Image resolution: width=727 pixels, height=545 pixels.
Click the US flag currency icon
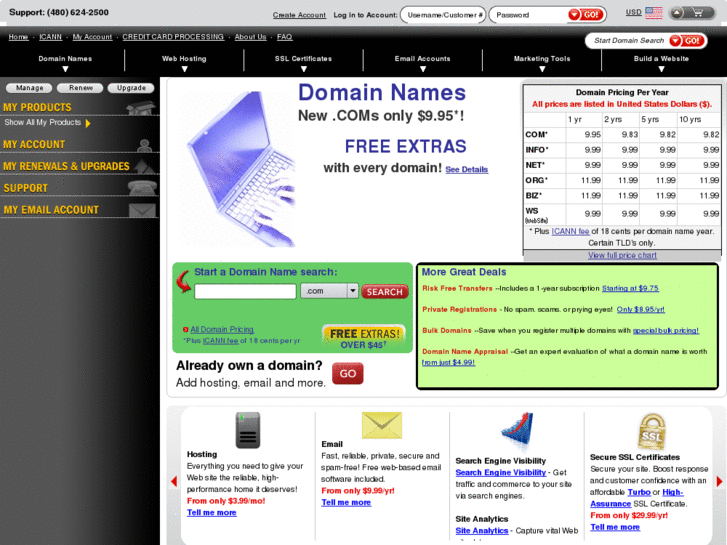click(653, 13)
